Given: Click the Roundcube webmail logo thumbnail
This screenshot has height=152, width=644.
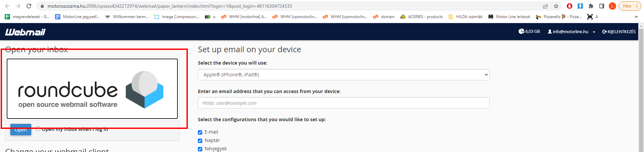Looking at the screenshot, I should click(x=92, y=89).
